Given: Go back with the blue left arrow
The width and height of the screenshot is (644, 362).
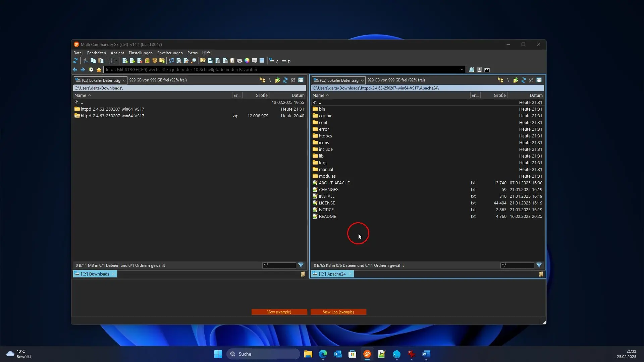Looking at the screenshot, I should 75,70.
